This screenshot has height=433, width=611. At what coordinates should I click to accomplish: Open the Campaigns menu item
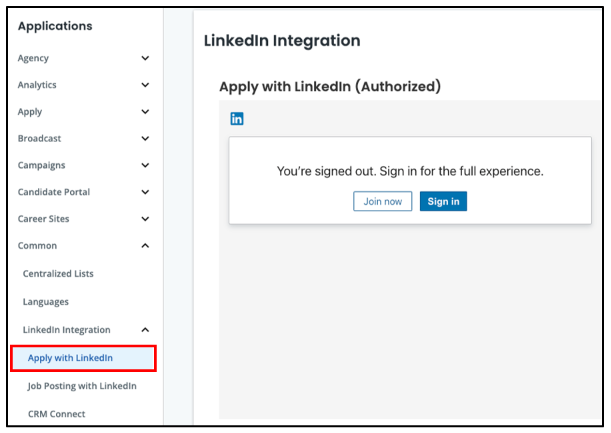point(41,166)
